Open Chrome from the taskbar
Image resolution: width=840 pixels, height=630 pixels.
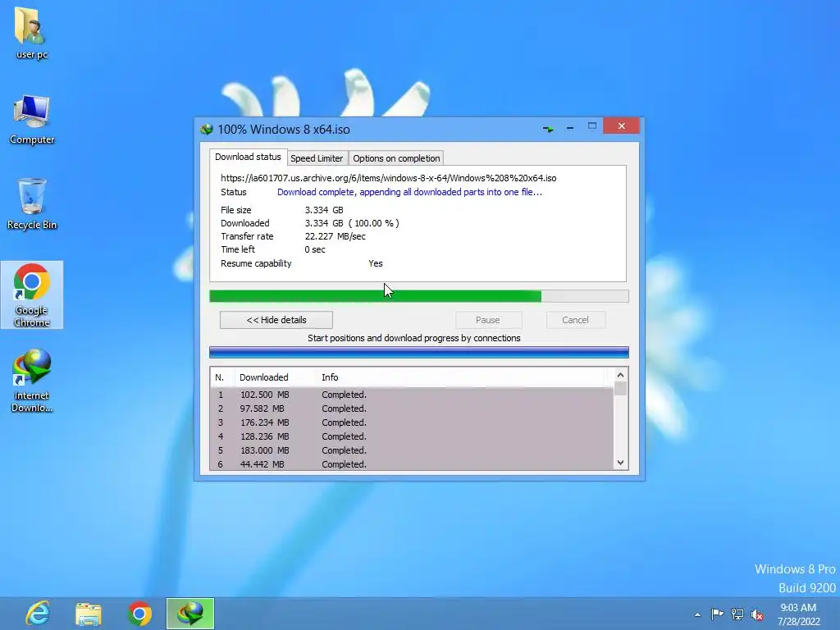tap(139, 614)
